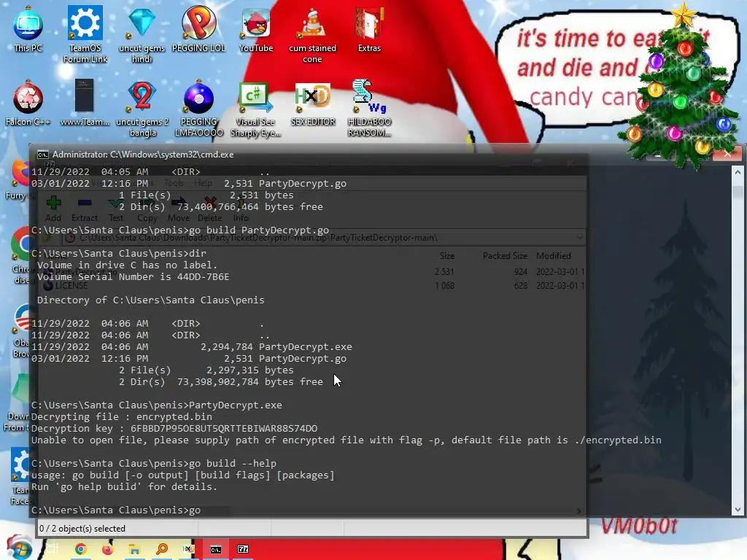The width and height of the screenshot is (747, 560).
Task: Launch Firefox from the taskbar
Action: [108, 549]
